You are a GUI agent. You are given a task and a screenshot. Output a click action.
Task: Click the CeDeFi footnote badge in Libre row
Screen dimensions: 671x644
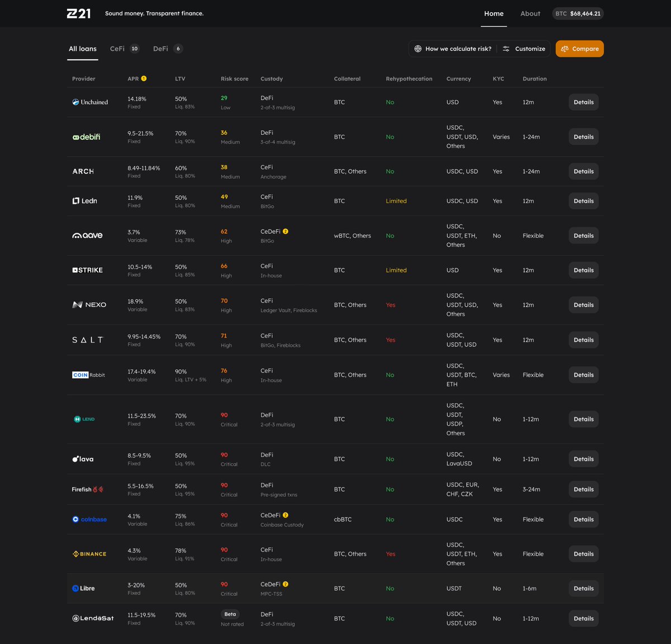(285, 584)
